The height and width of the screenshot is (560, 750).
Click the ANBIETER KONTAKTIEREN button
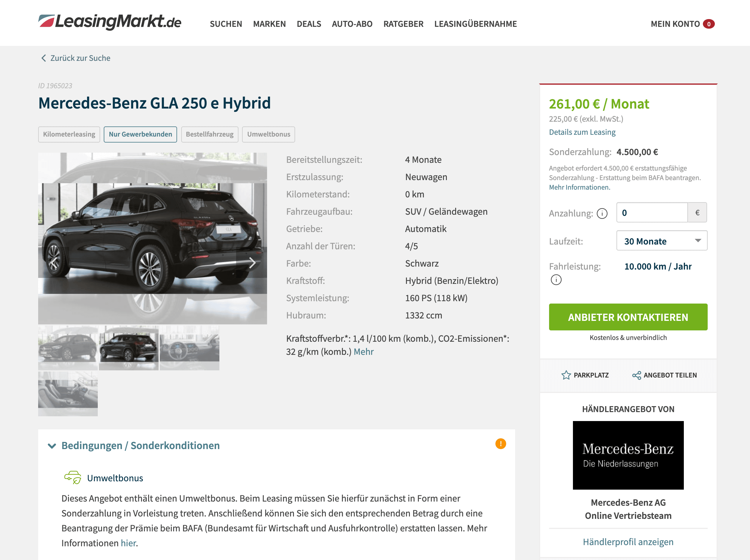click(628, 317)
